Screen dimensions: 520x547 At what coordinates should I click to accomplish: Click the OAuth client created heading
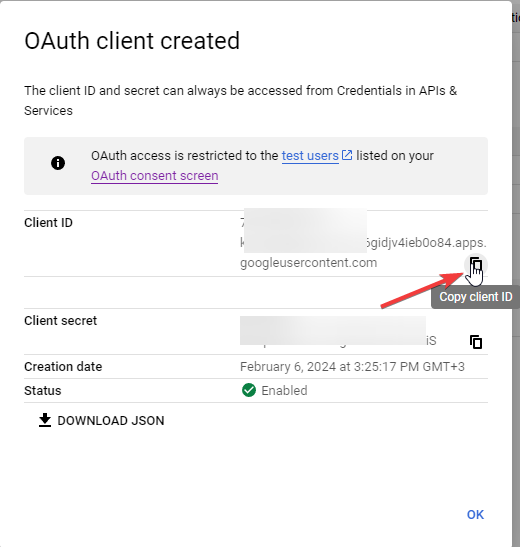pos(132,41)
